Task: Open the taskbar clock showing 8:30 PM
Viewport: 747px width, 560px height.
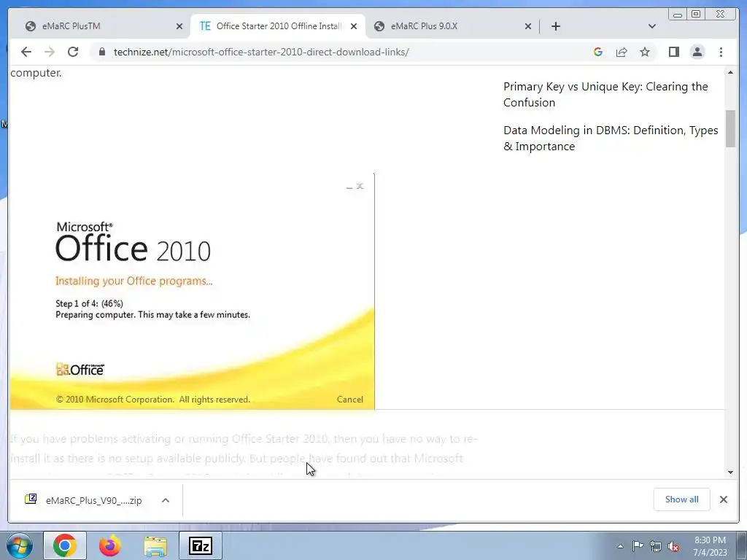Action: pyautogui.click(x=710, y=546)
